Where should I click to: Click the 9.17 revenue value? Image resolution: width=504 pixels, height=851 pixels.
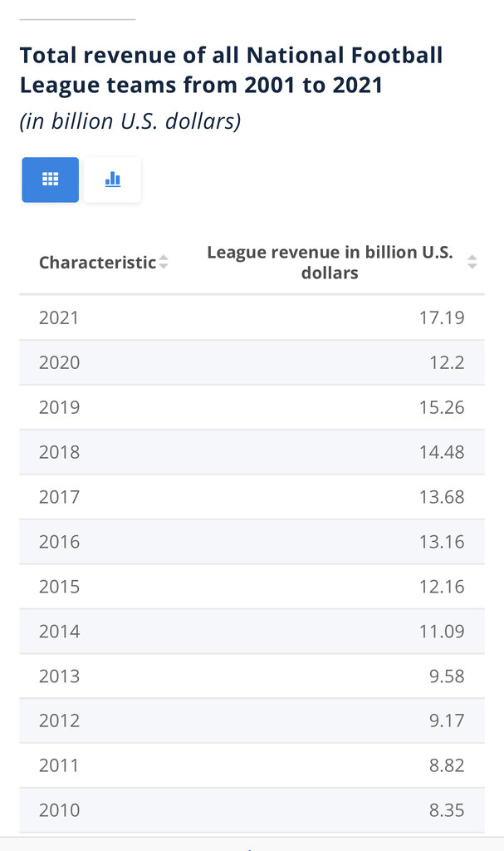[447, 721]
